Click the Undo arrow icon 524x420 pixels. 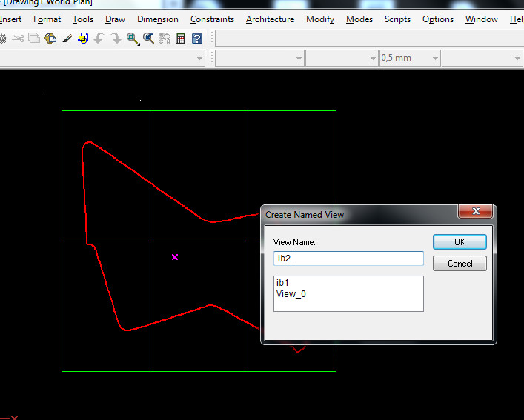[99, 39]
